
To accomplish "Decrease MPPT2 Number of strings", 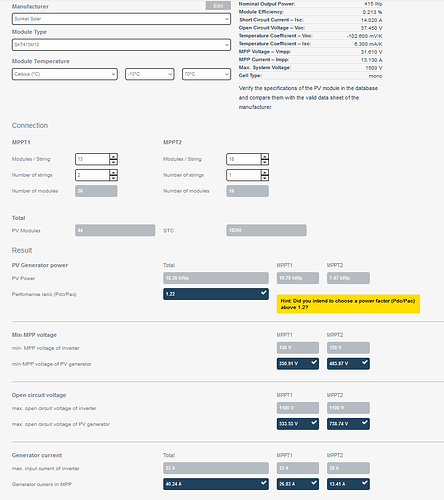I will [265, 178].
